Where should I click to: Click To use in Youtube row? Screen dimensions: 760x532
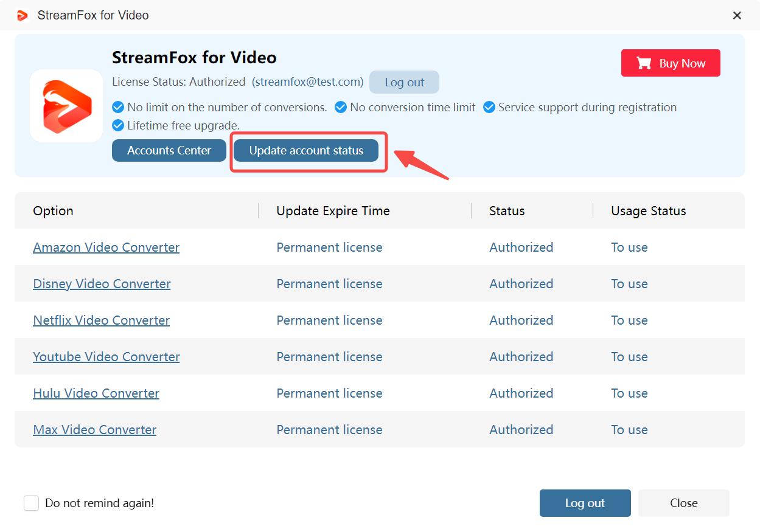[629, 357]
